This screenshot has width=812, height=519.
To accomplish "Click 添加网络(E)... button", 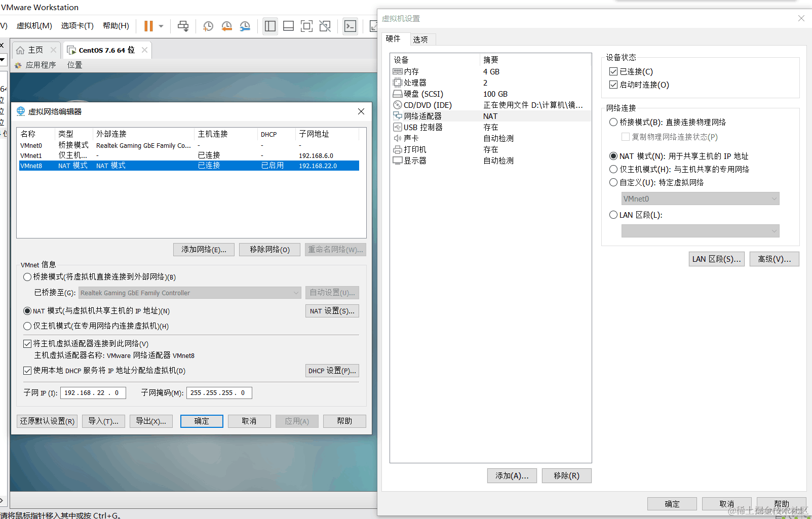I will (x=204, y=250).
